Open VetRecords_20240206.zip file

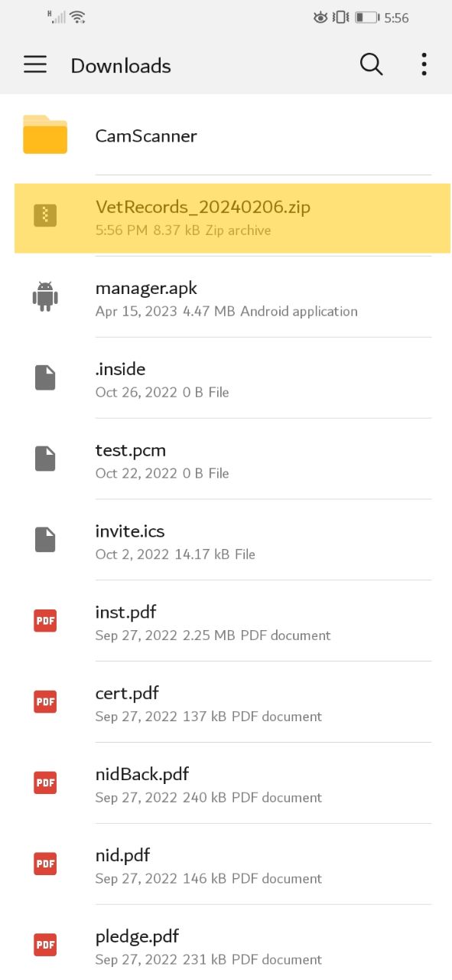pyautogui.click(x=233, y=218)
